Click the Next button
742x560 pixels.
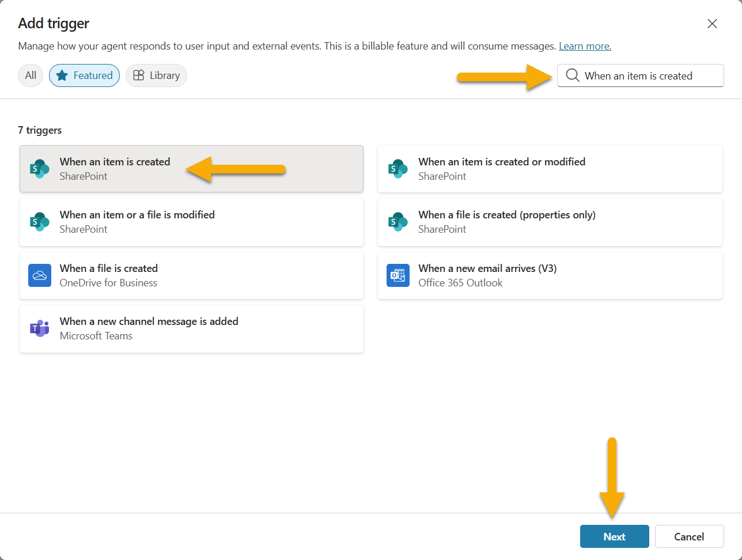[x=614, y=536]
